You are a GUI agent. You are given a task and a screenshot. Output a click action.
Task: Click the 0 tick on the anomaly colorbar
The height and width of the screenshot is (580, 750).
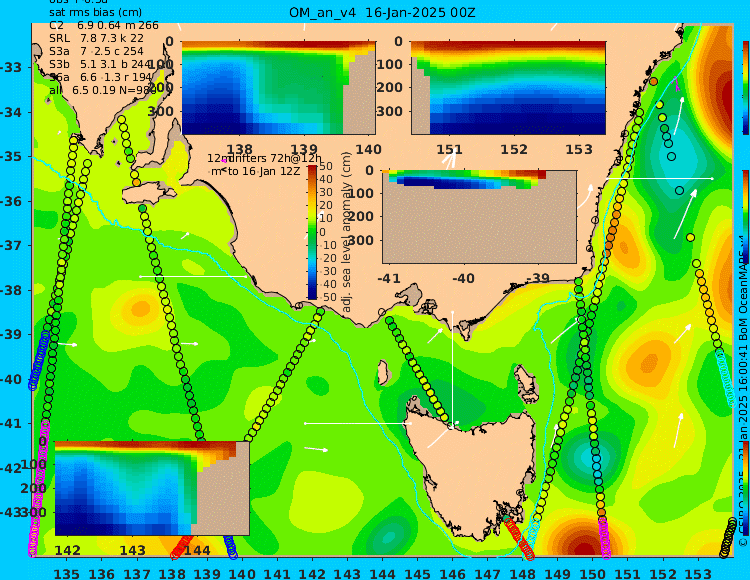tap(322, 232)
